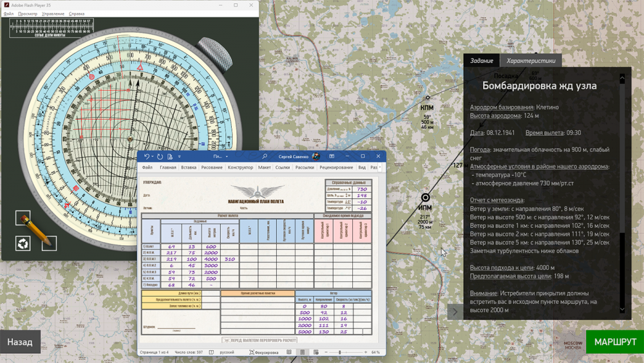Click the pencil drawing tool
The image size is (644, 363).
[35, 230]
